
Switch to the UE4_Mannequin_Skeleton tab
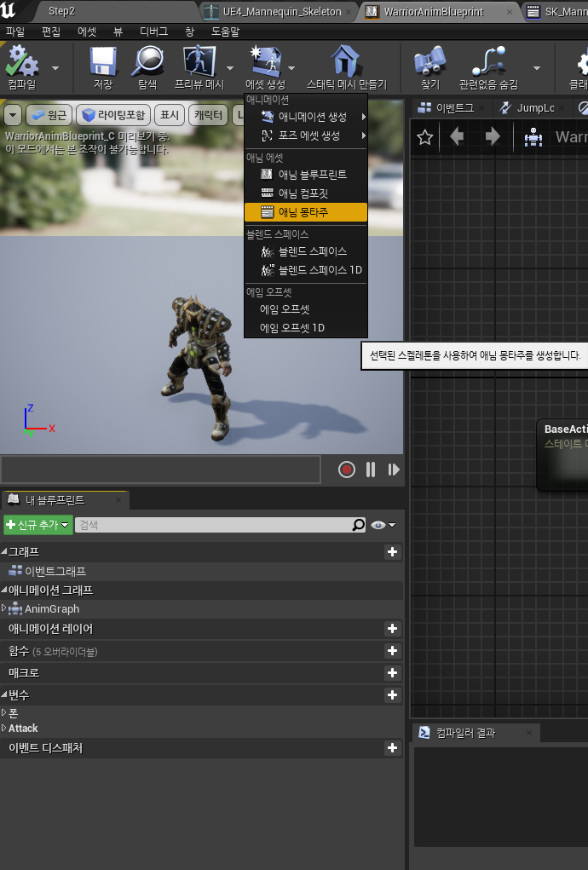[x=279, y=12]
